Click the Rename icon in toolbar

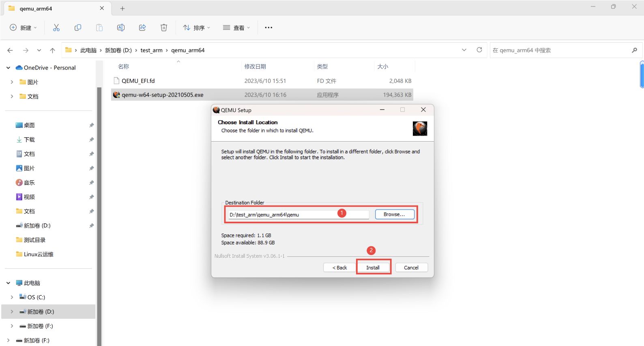click(x=121, y=28)
